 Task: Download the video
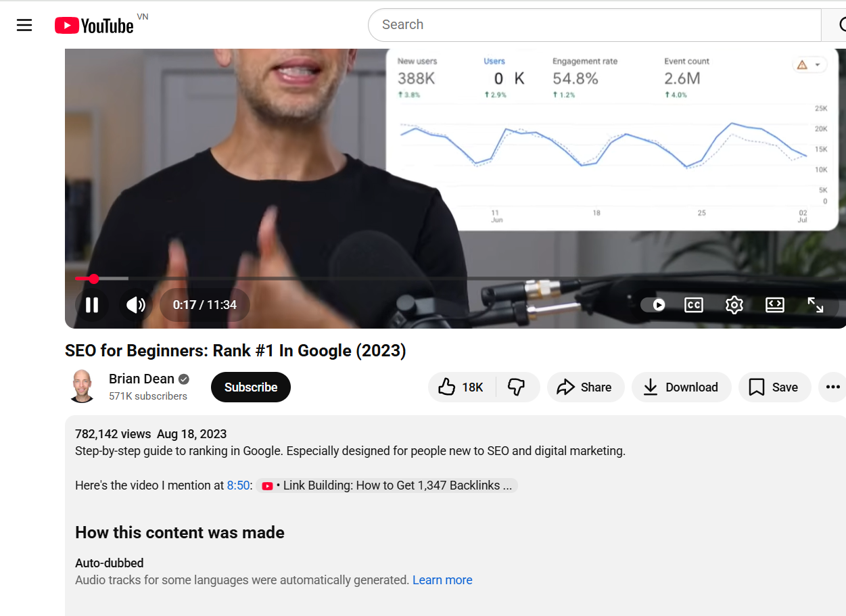(682, 387)
